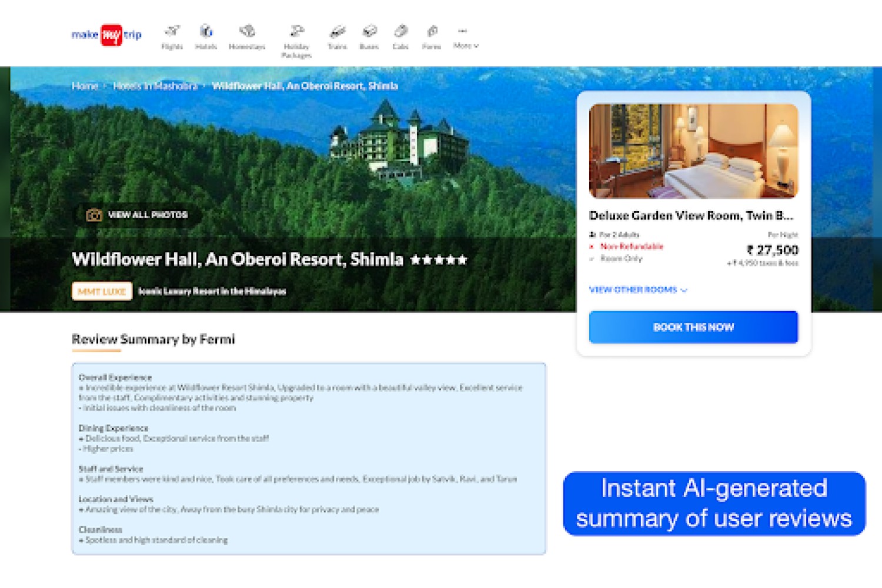
Task: Click the Deluxe Garden View Room title
Action: click(691, 216)
